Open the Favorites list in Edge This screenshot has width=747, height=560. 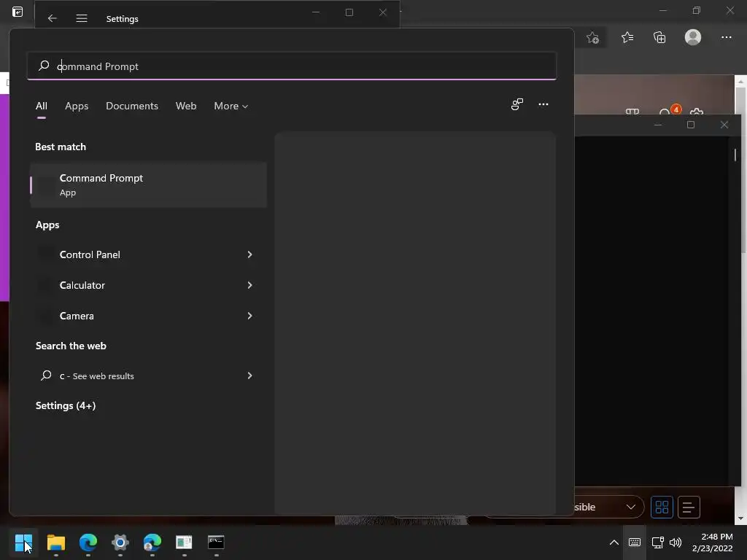coord(627,37)
